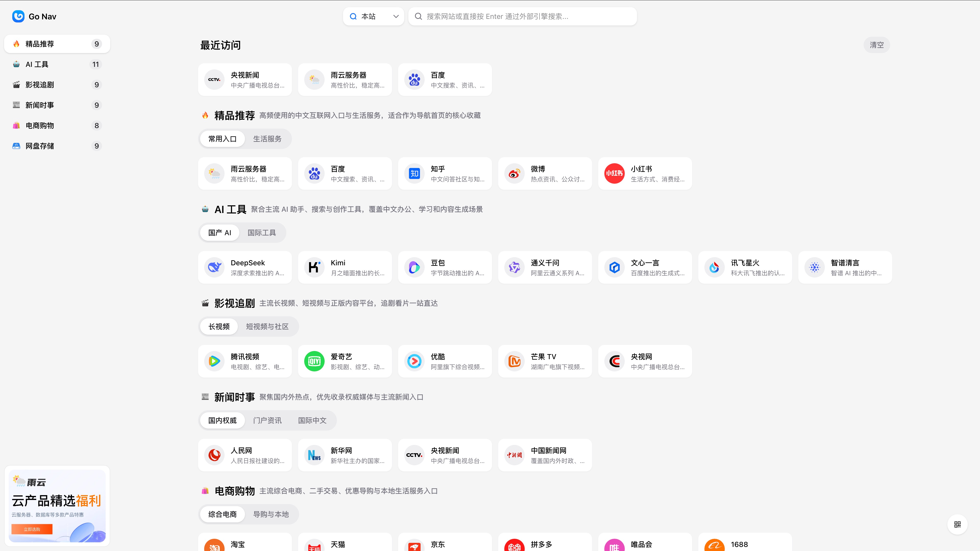Click the 豆包 app icon
This screenshot has width=980, height=551.
[x=414, y=267]
